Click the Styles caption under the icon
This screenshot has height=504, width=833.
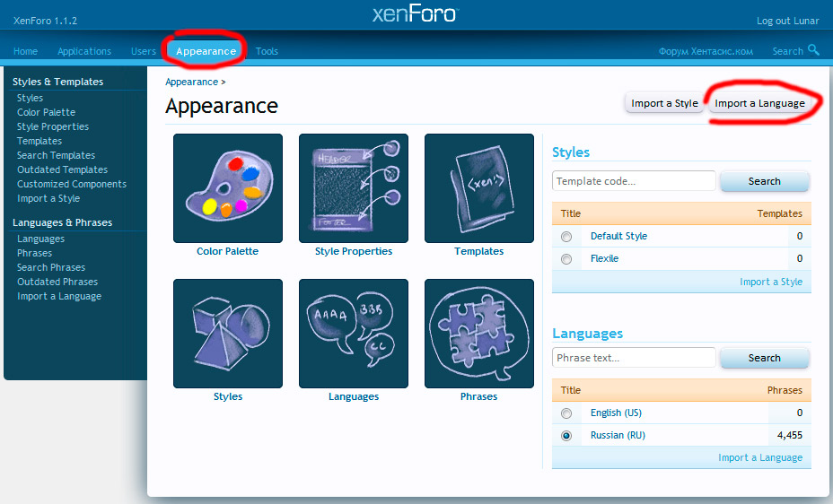[228, 397]
